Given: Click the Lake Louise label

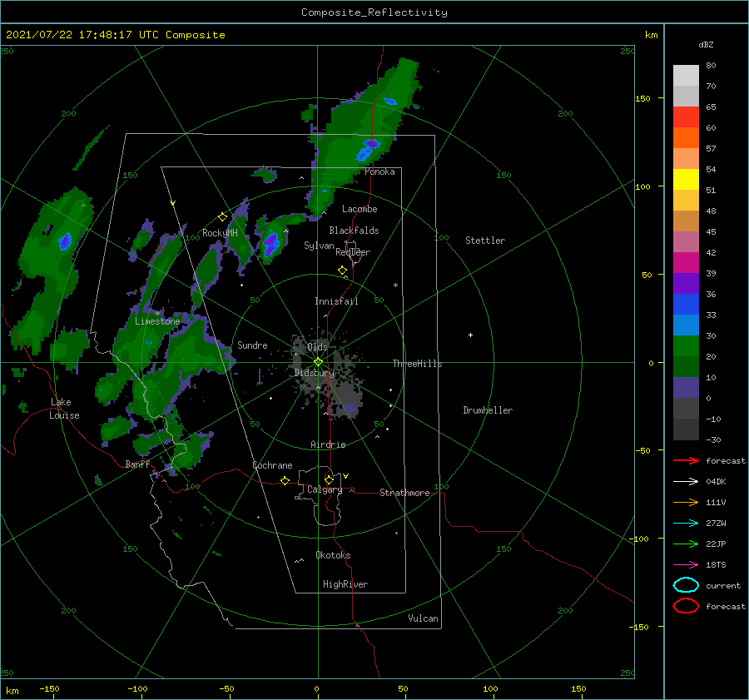Looking at the screenshot, I should pyautogui.click(x=65, y=409).
